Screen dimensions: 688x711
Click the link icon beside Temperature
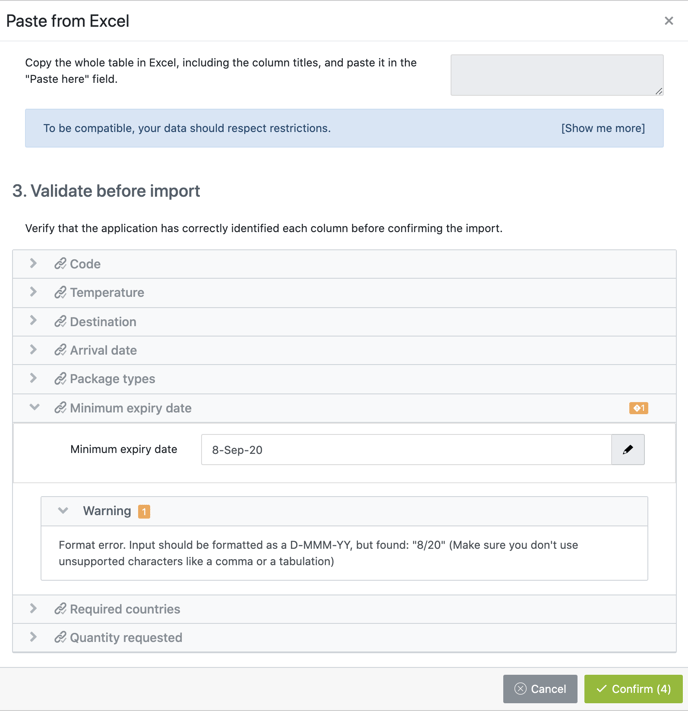click(x=60, y=293)
